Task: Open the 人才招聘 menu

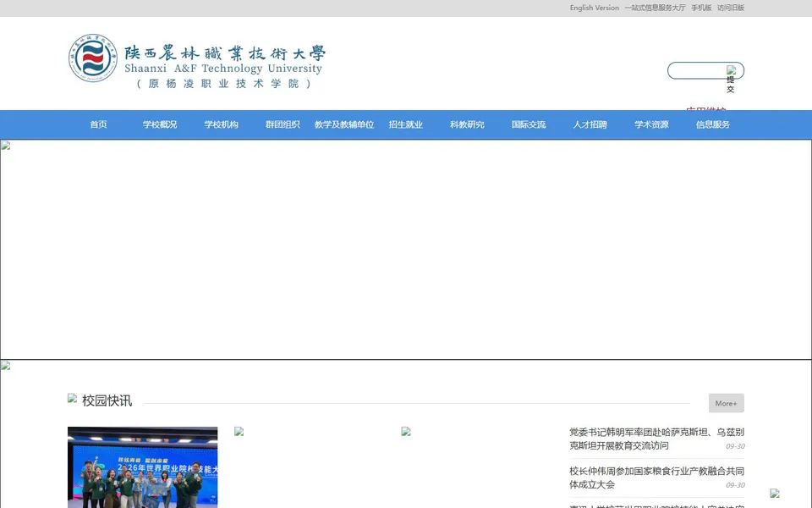Action: 590,124
